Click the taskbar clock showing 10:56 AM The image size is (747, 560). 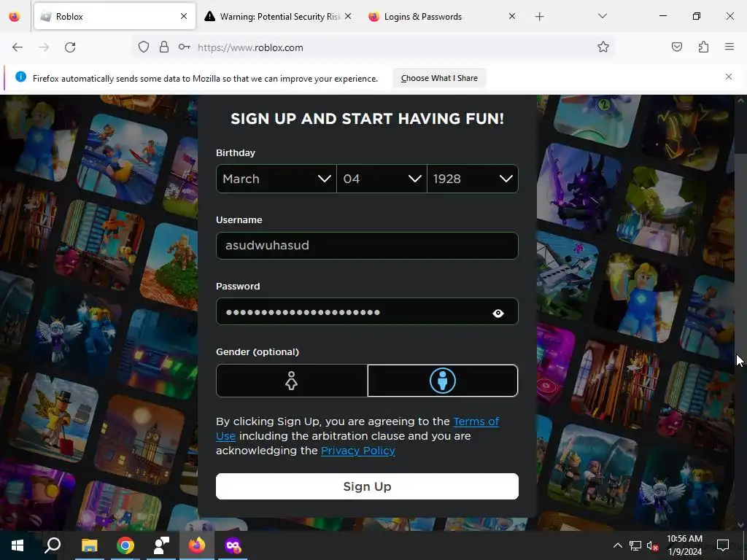684,545
